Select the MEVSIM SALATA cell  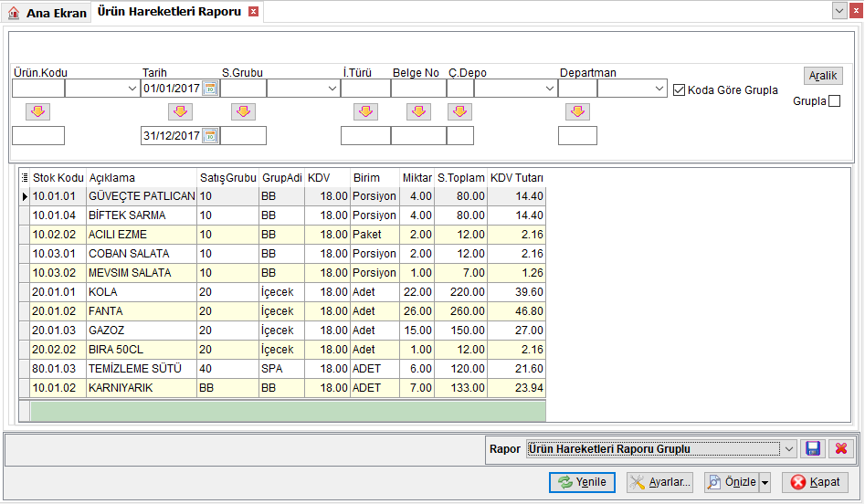(x=142, y=273)
